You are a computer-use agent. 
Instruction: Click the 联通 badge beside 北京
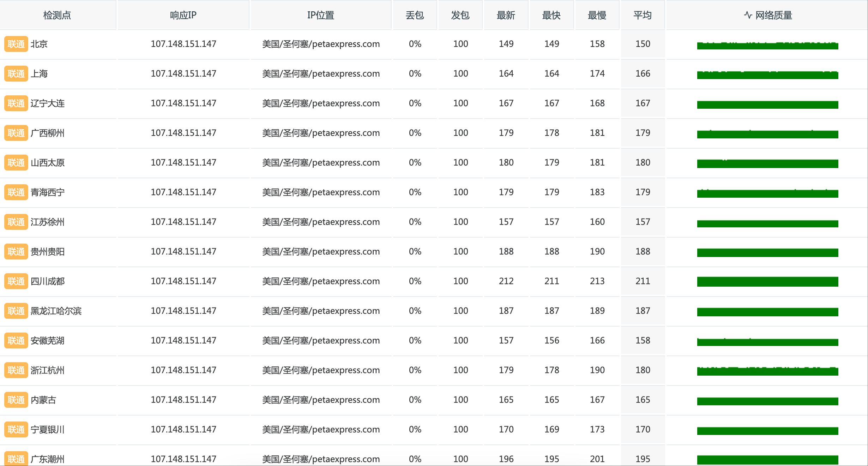tap(16, 44)
